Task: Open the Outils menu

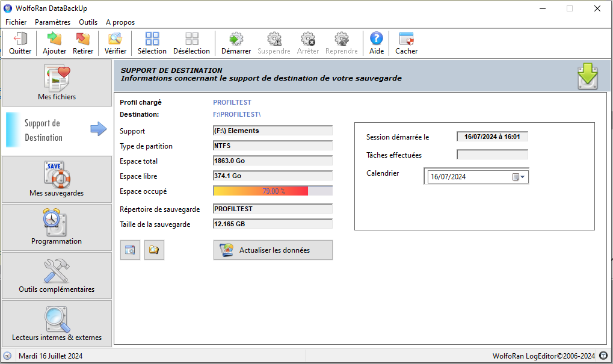Action: (88, 22)
